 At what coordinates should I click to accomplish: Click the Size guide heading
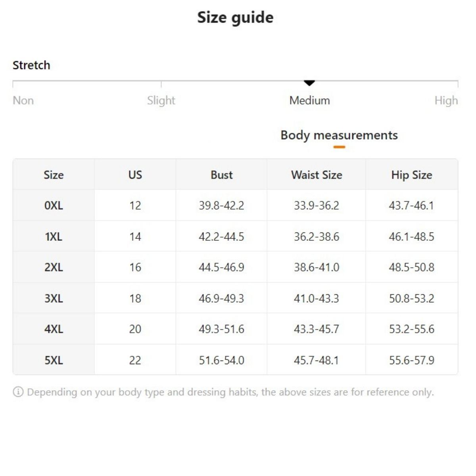pos(235,17)
